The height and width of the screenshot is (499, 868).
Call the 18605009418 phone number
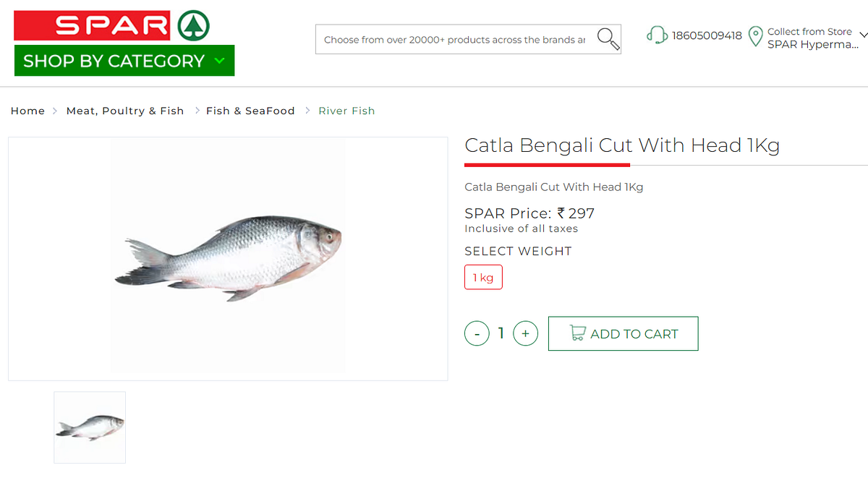tap(707, 35)
